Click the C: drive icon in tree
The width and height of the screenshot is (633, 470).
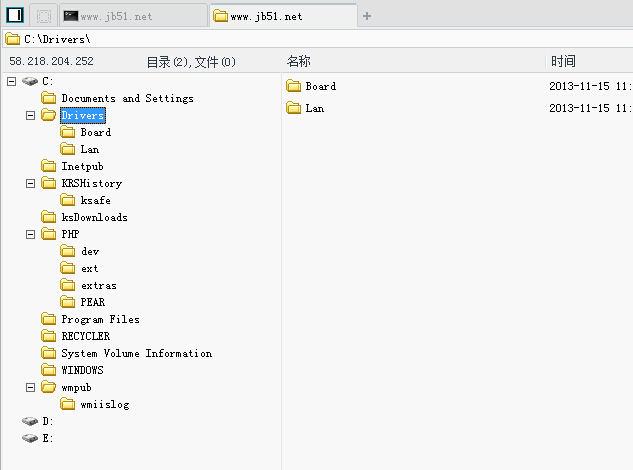pyautogui.click(x=30, y=81)
